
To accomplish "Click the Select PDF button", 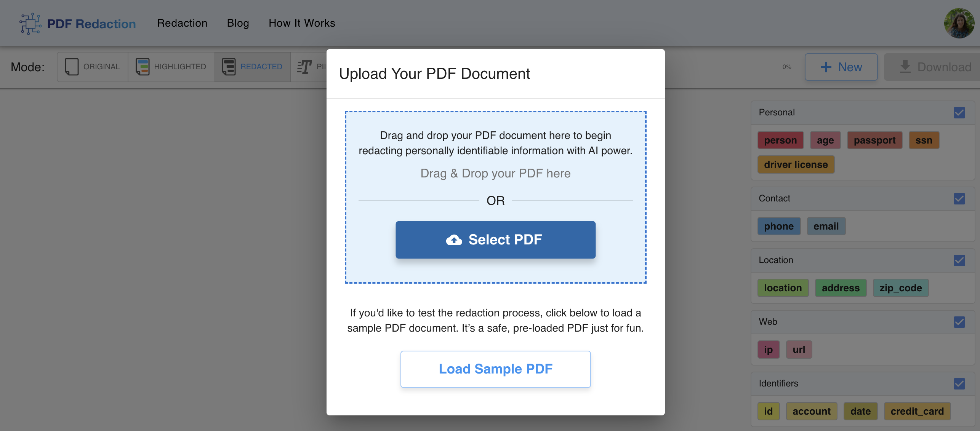I will click(x=495, y=239).
